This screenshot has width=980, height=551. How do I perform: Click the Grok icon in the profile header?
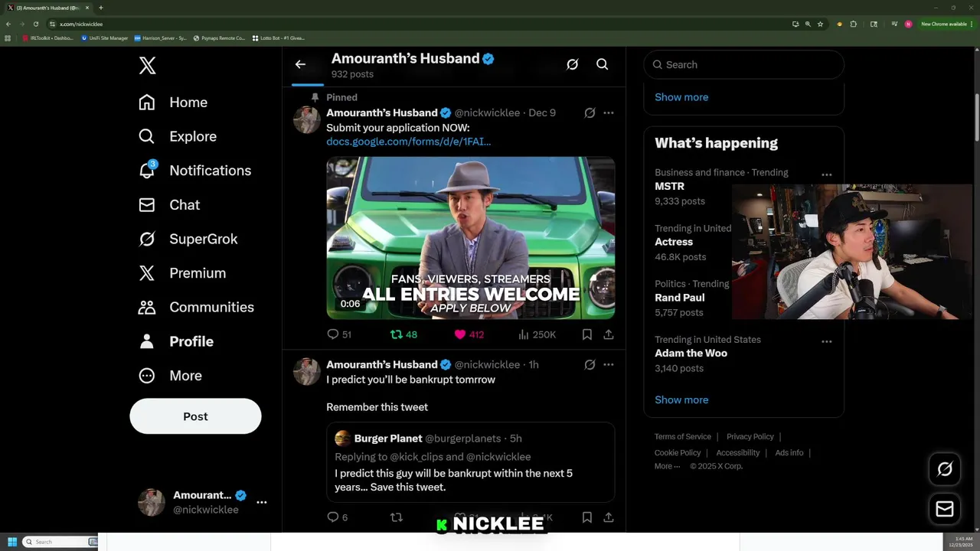coord(572,64)
